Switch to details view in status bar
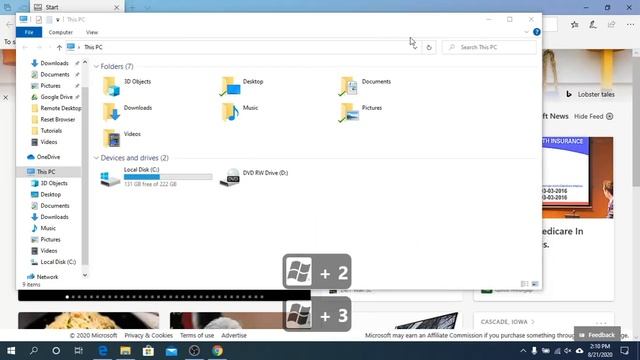 tap(524, 284)
